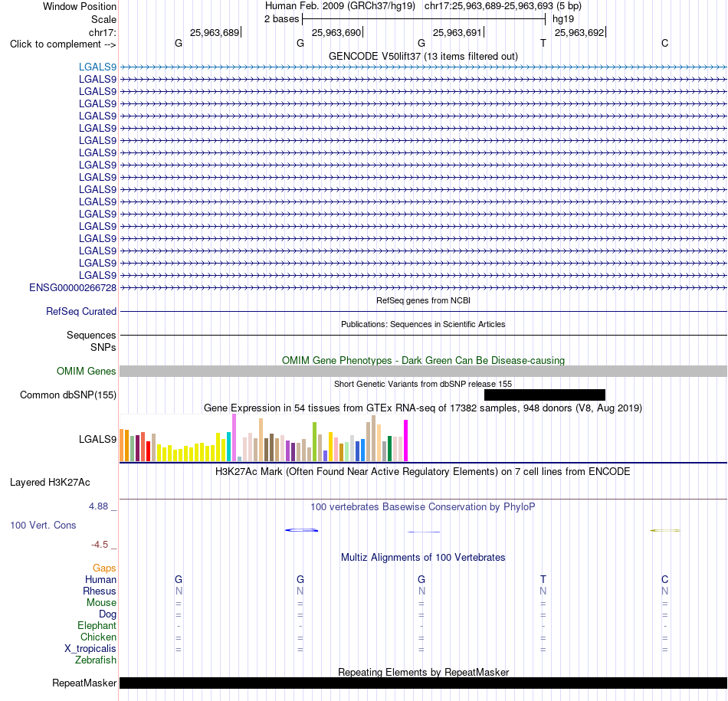Image resolution: width=728 pixels, height=701 pixels.
Task: Click the T base in the complement row
Action: point(543,43)
